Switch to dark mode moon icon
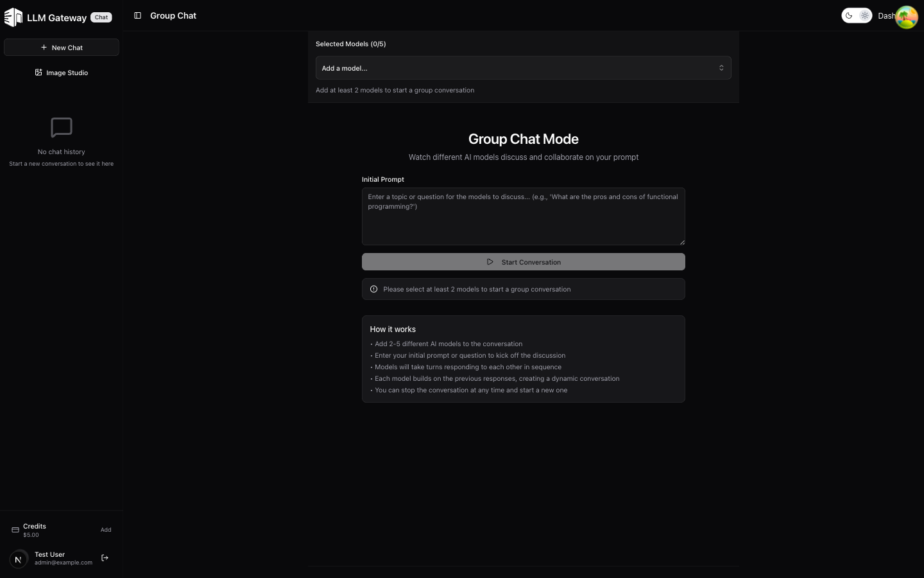This screenshot has width=924, height=578. click(x=849, y=15)
